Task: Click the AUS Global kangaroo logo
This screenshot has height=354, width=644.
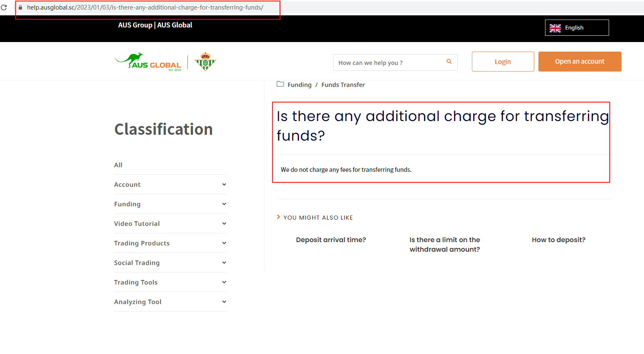Action: point(148,62)
